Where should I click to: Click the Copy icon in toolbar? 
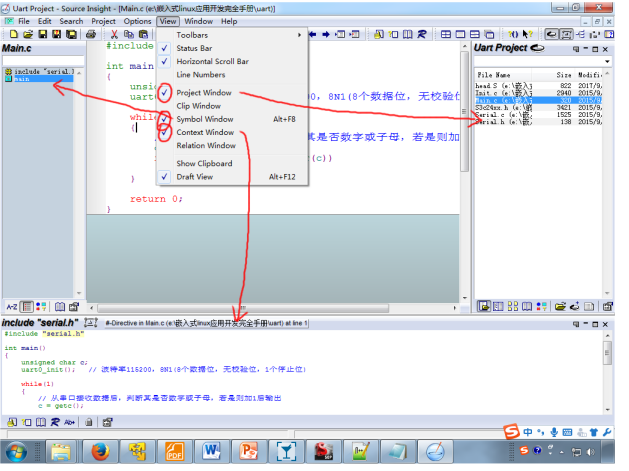[128, 34]
